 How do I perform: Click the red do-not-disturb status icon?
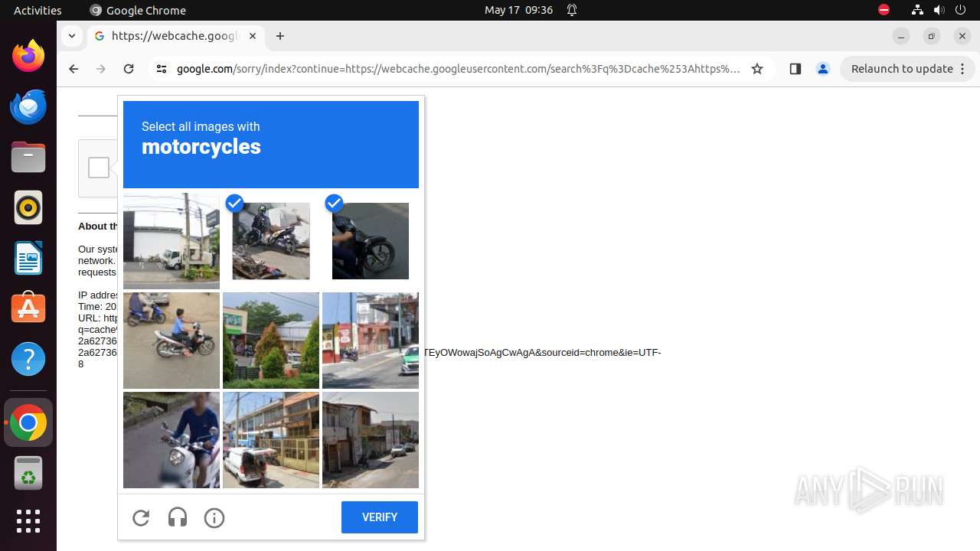point(884,10)
